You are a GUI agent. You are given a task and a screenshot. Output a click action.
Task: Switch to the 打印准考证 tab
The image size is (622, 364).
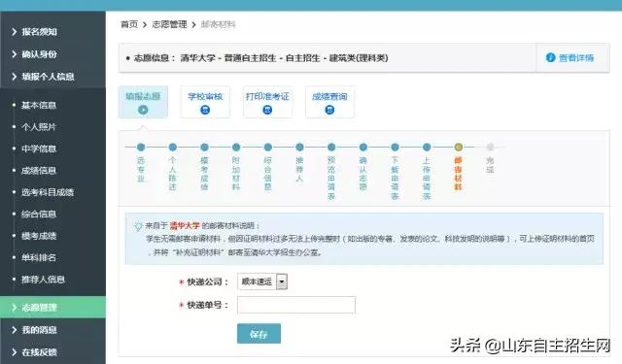point(267,102)
